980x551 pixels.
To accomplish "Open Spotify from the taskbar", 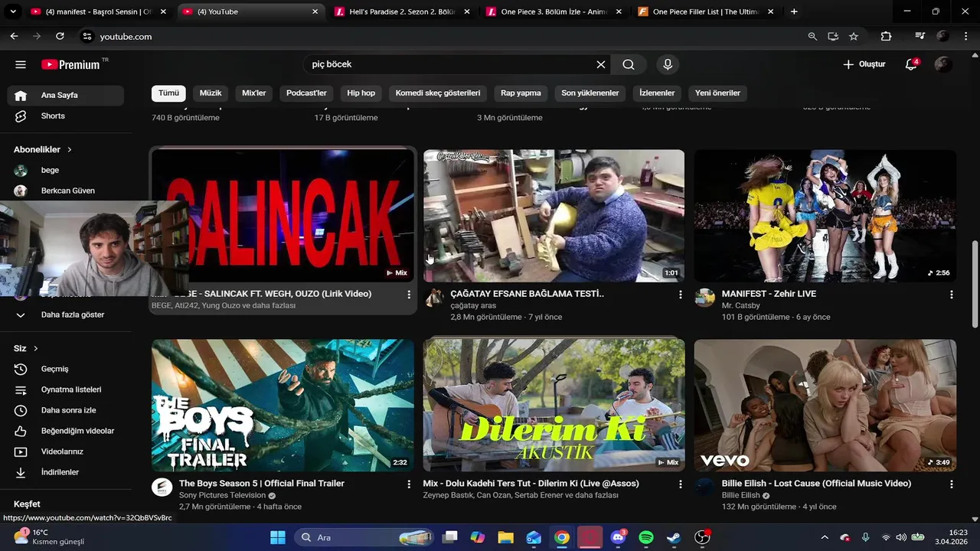I will point(645,537).
